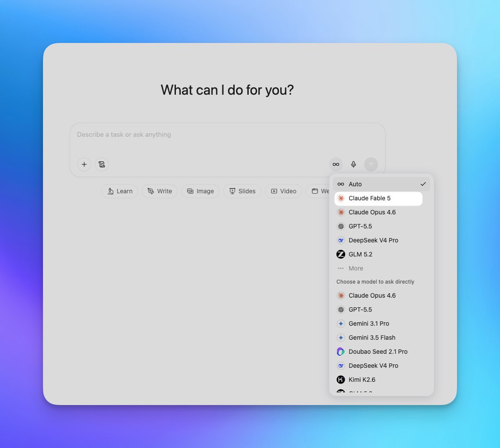Open the model selector infinity button
Viewport: 500px width, 448px height.
pyautogui.click(x=336, y=164)
